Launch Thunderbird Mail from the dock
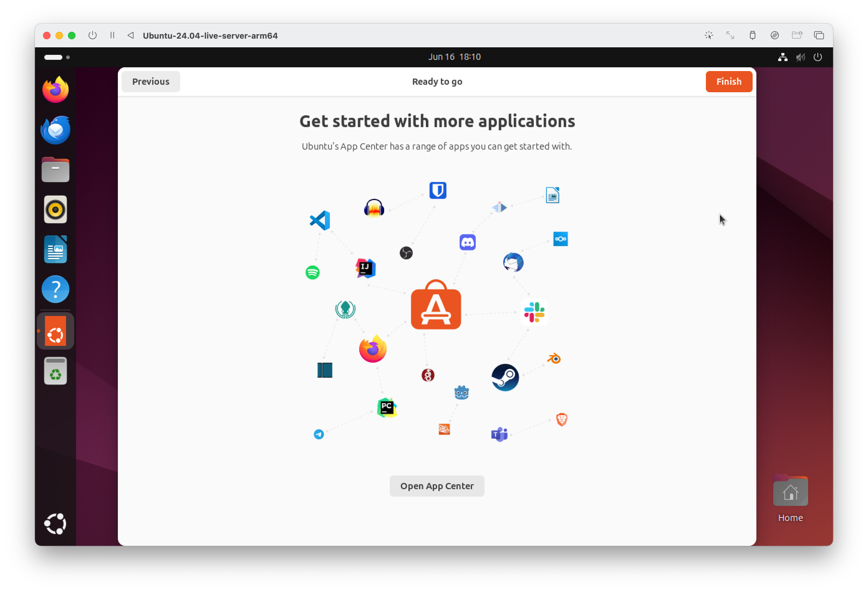This screenshot has height=592, width=868. click(55, 130)
